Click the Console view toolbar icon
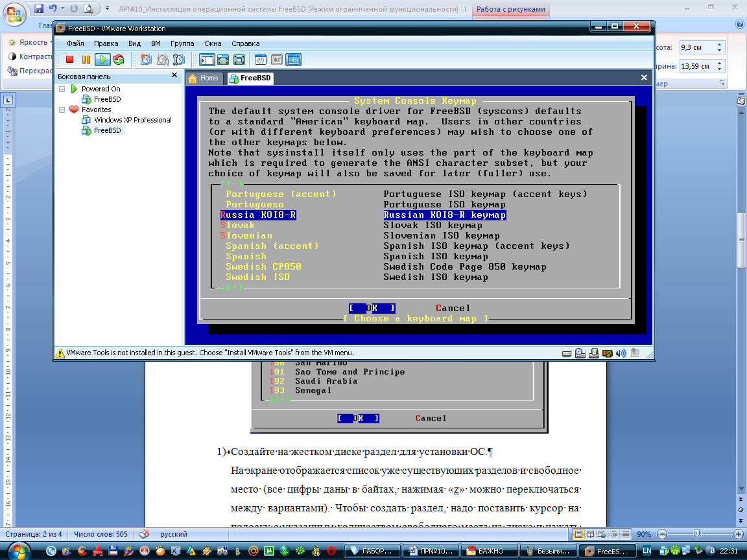The height and width of the screenshot is (560, 747). click(294, 60)
